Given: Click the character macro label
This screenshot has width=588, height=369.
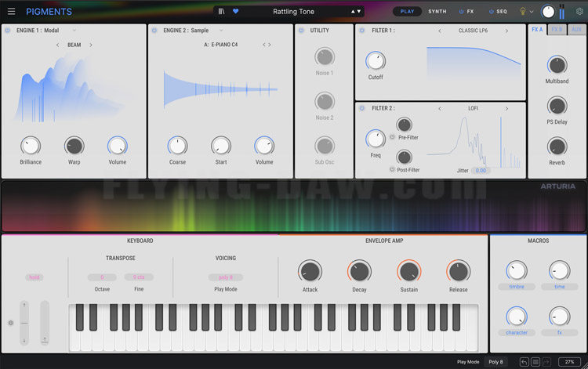Looking at the screenshot, I should point(517,333).
